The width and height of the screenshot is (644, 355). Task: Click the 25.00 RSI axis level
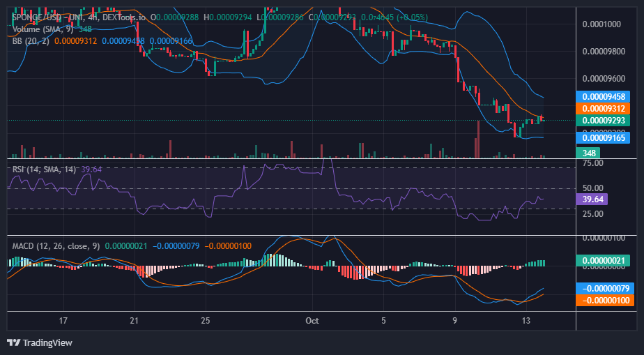[592, 214]
